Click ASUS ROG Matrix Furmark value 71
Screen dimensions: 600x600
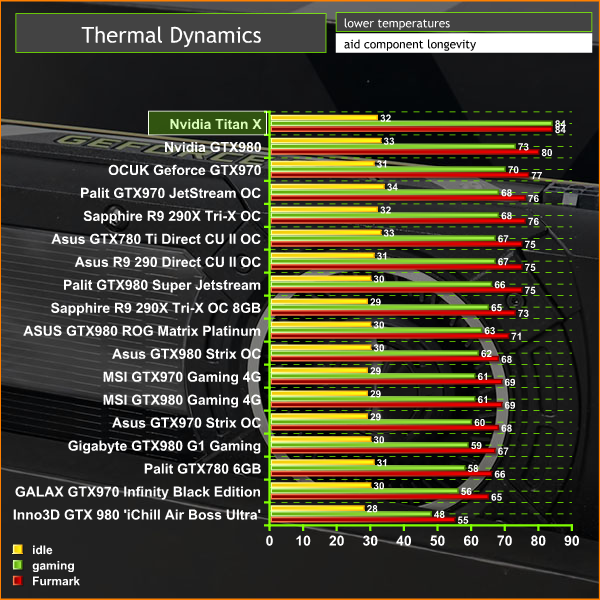click(x=517, y=336)
